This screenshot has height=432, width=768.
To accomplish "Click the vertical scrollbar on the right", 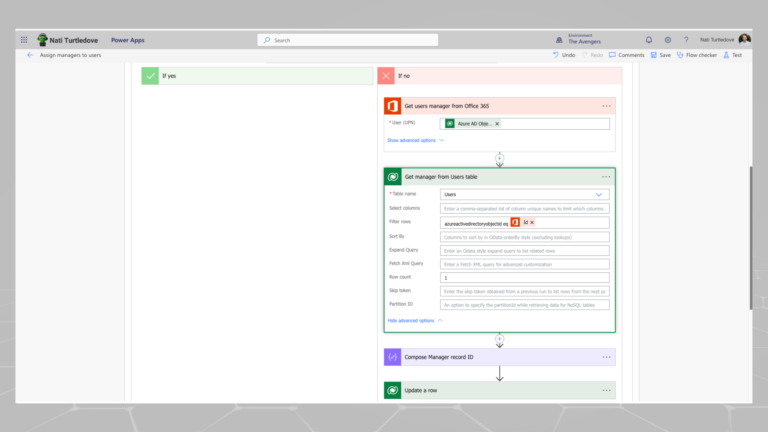I will point(750,238).
